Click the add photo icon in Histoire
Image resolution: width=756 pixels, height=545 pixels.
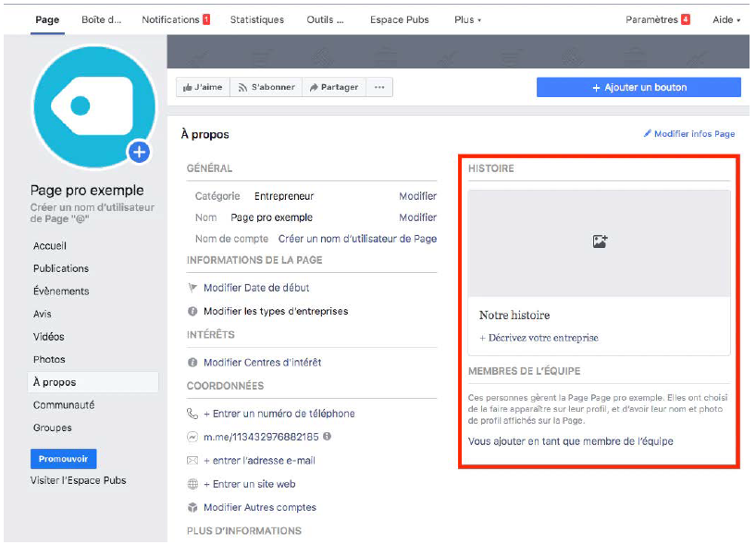click(x=600, y=242)
